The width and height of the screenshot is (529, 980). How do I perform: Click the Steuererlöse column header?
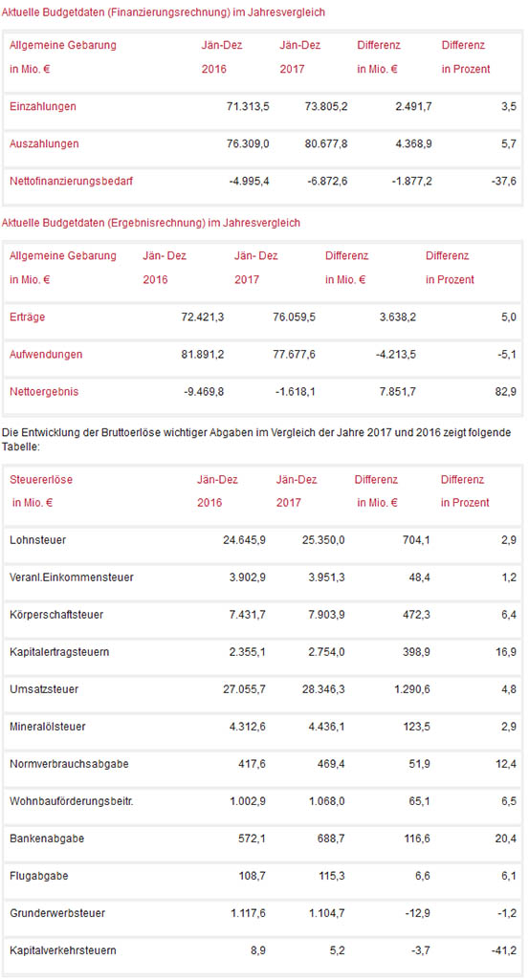click(40, 480)
